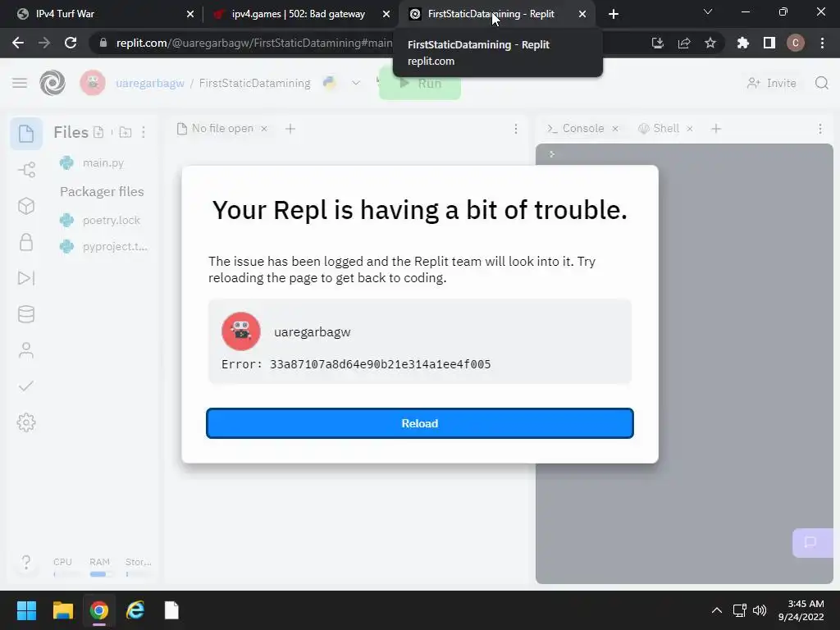Screen dimensions: 840x630
Task: Open the Windows Start menu
Action: pyautogui.click(x=26, y=610)
